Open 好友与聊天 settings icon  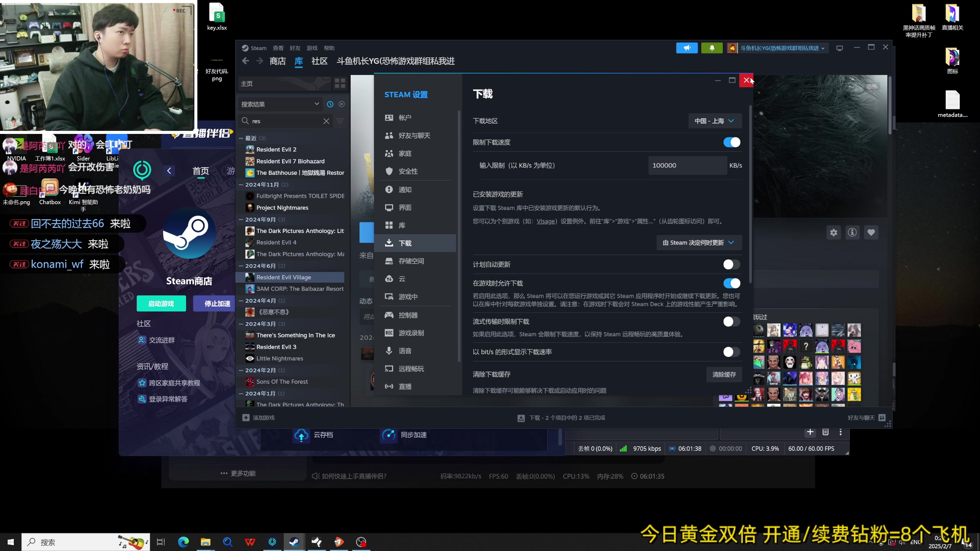tap(389, 135)
